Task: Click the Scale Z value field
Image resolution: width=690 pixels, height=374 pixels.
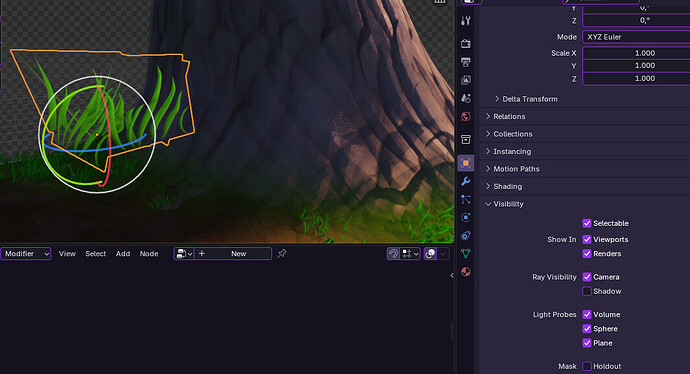Action: pyautogui.click(x=636, y=78)
